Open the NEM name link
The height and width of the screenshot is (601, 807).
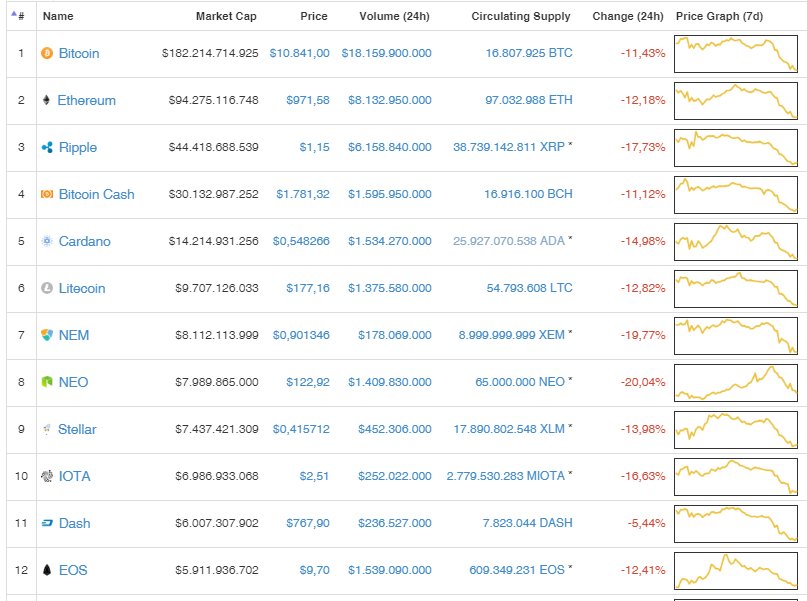[74, 335]
